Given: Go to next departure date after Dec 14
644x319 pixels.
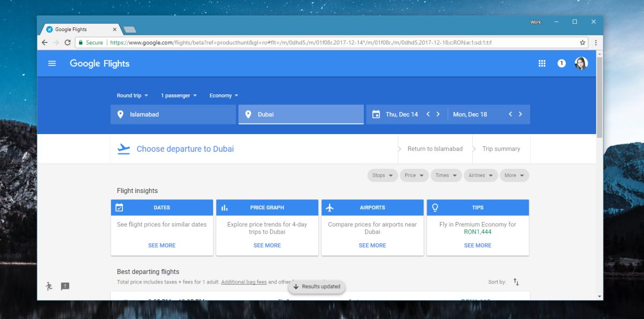Looking at the screenshot, I should (438, 114).
